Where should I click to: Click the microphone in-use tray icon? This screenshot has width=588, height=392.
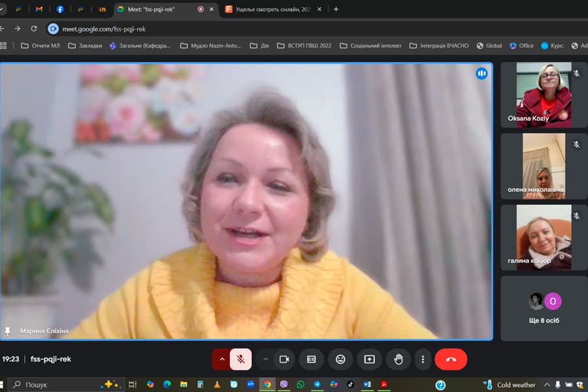[558, 385]
